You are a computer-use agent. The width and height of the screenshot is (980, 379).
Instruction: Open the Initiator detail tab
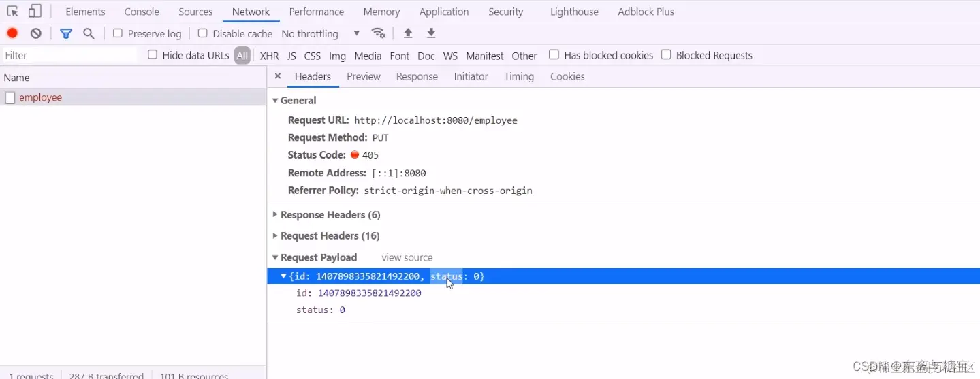tap(471, 76)
